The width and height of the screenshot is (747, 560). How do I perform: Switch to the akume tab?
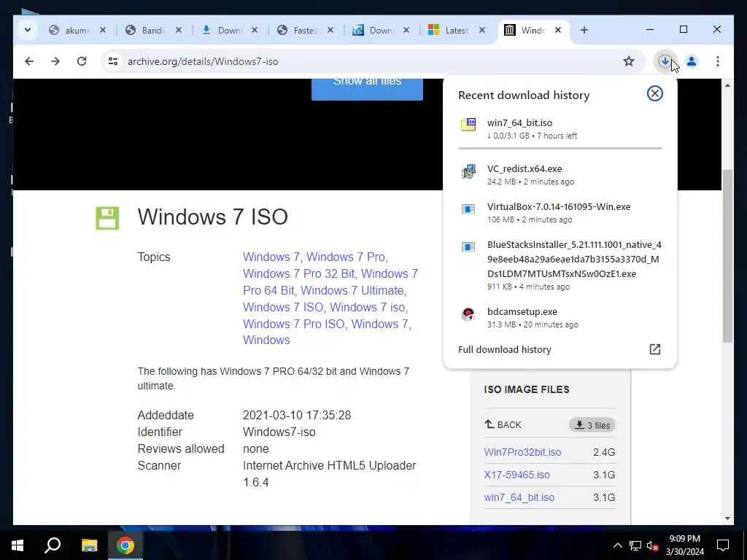[x=77, y=30]
